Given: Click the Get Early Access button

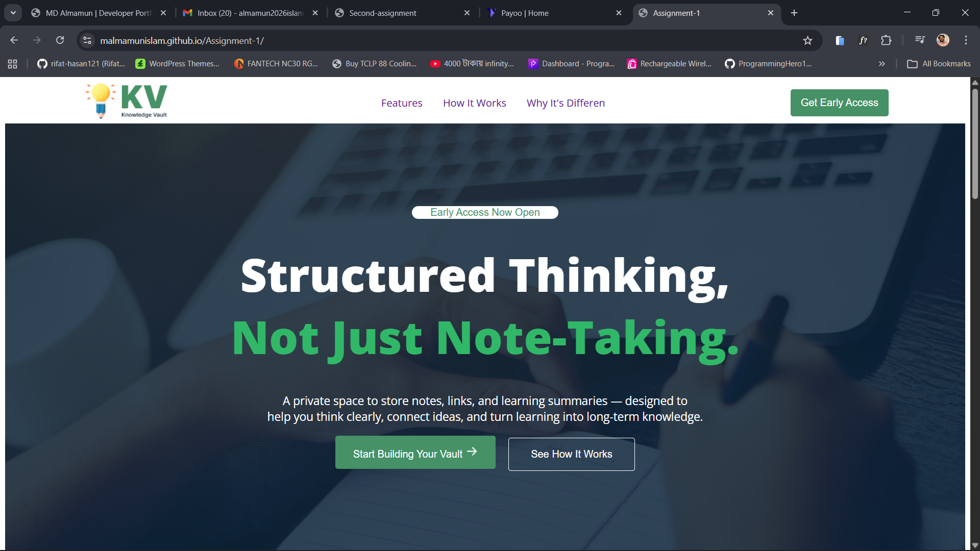Looking at the screenshot, I should pyautogui.click(x=839, y=103).
